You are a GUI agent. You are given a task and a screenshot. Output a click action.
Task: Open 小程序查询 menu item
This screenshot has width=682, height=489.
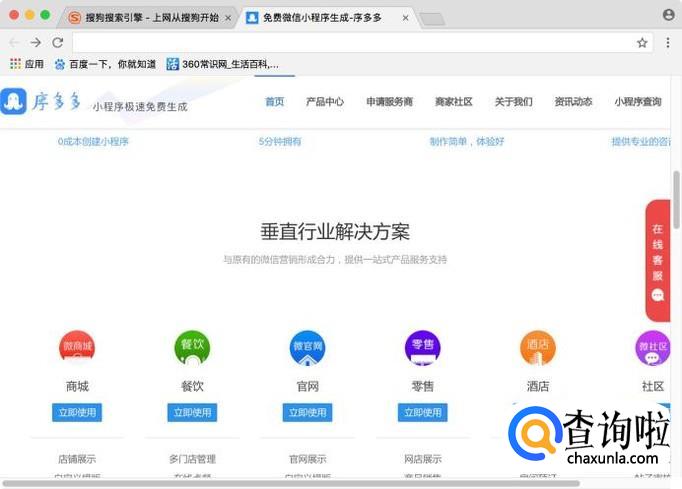638,102
